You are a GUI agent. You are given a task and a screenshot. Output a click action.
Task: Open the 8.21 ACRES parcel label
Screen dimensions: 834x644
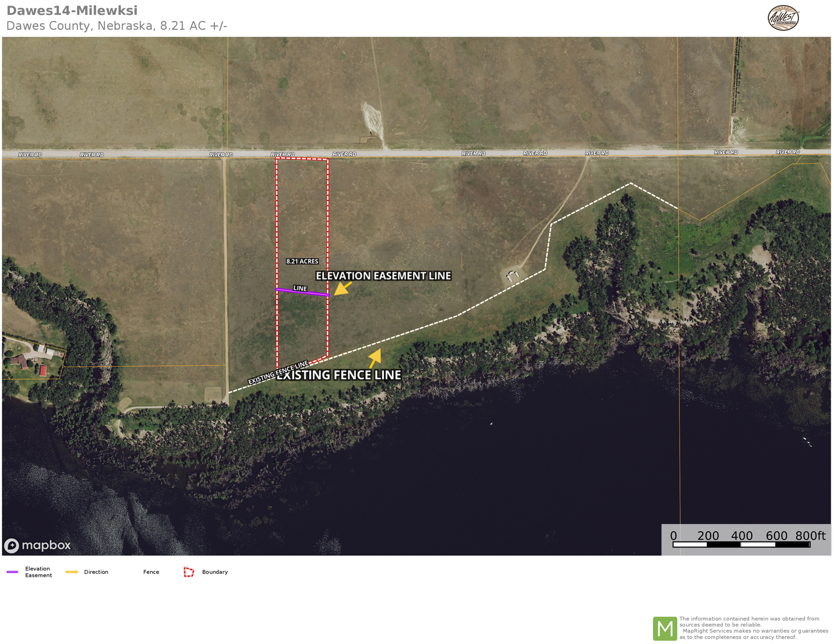click(301, 261)
